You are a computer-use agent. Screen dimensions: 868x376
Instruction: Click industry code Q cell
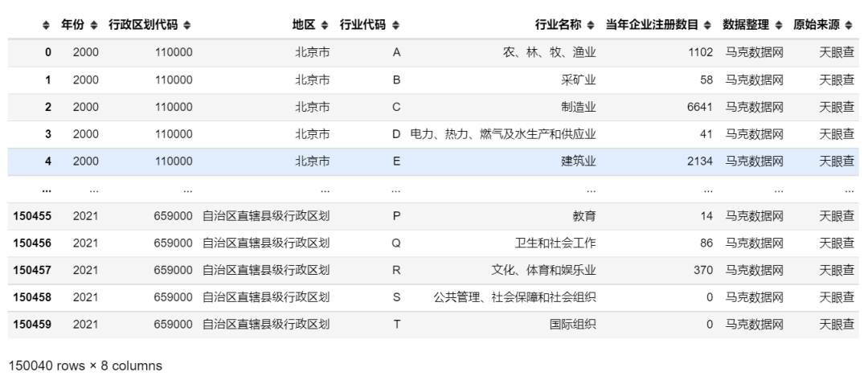pyautogui.click(x=396, y=243)
